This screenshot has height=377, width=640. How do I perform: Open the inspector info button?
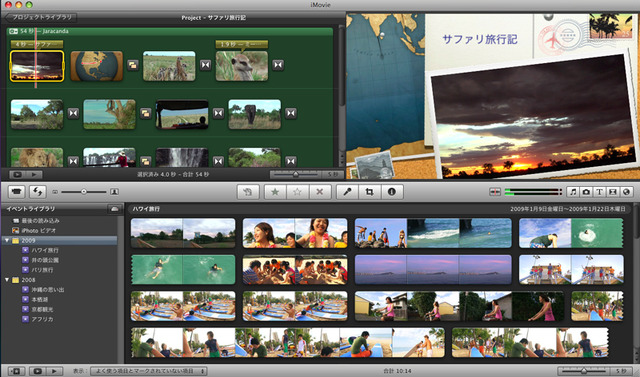pos(392,192)
